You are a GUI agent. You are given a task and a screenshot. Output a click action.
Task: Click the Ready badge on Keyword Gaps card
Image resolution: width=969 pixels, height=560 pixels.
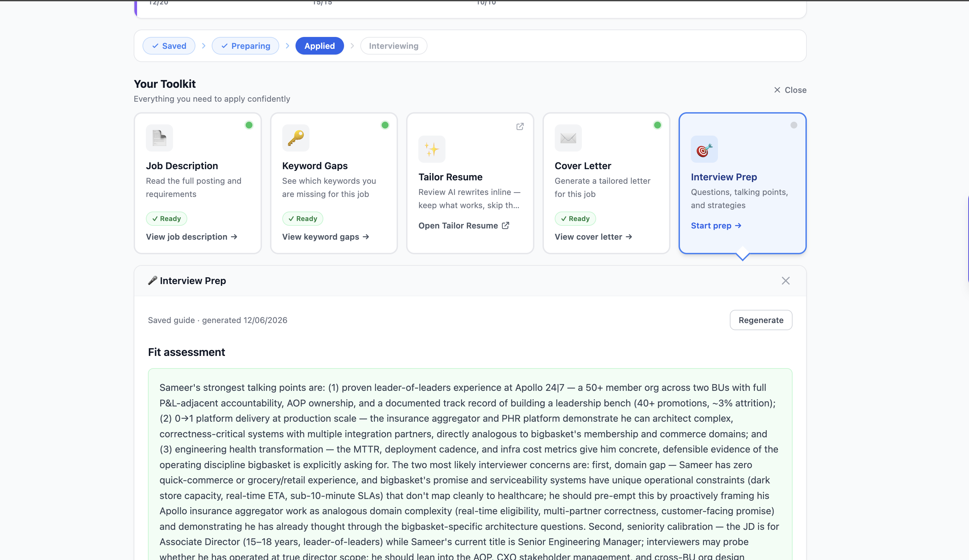coord(303,219)
